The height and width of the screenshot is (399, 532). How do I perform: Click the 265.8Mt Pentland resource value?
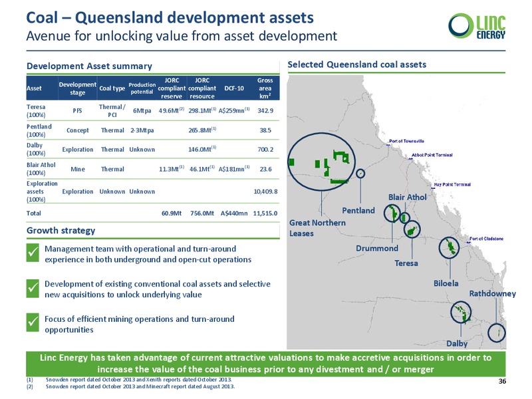click(x=202, y=130)
